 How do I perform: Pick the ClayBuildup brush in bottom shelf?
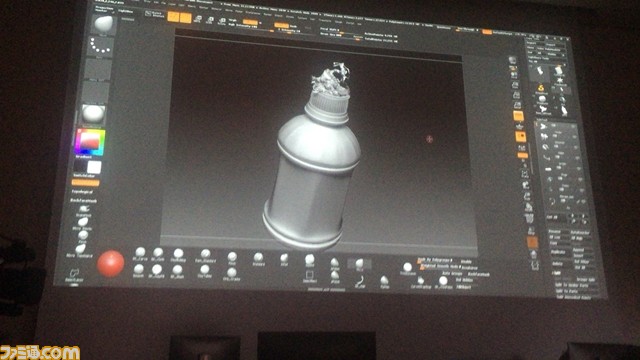click(178, 255)
